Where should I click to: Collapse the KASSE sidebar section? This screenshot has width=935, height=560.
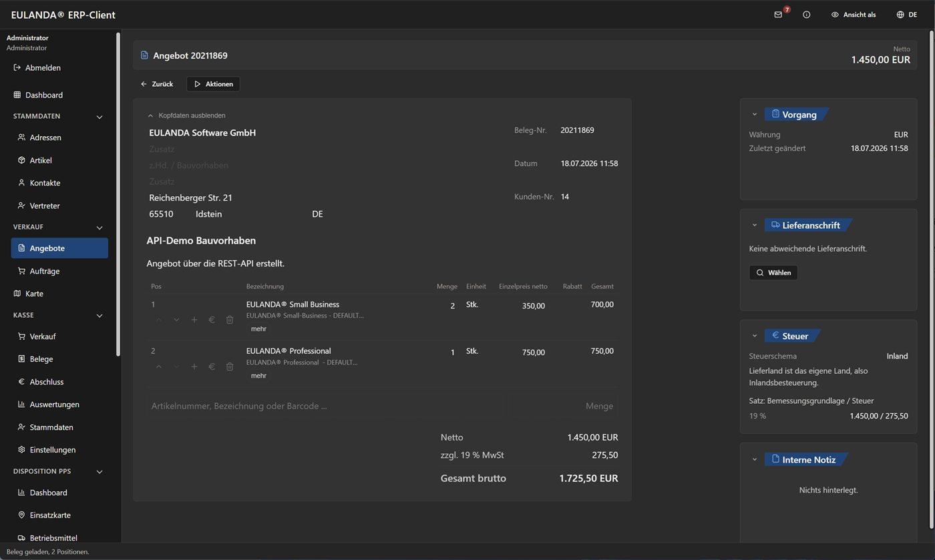pos(100,316)
